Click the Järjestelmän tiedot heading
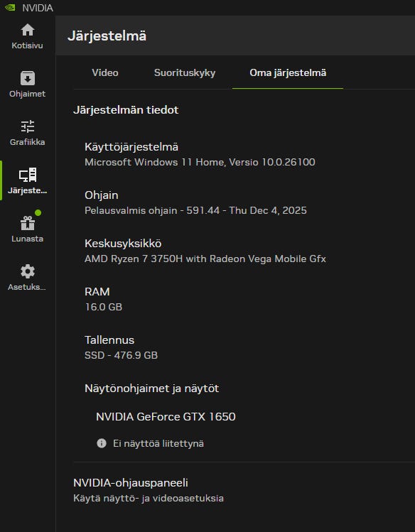The height and width of the screenshot is (532, 415). click(126, 110)
